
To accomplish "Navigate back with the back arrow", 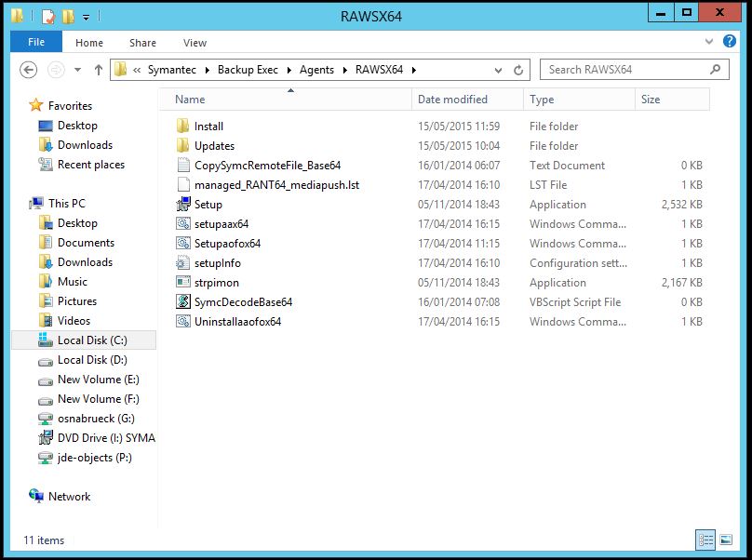I will coord(28,70).
